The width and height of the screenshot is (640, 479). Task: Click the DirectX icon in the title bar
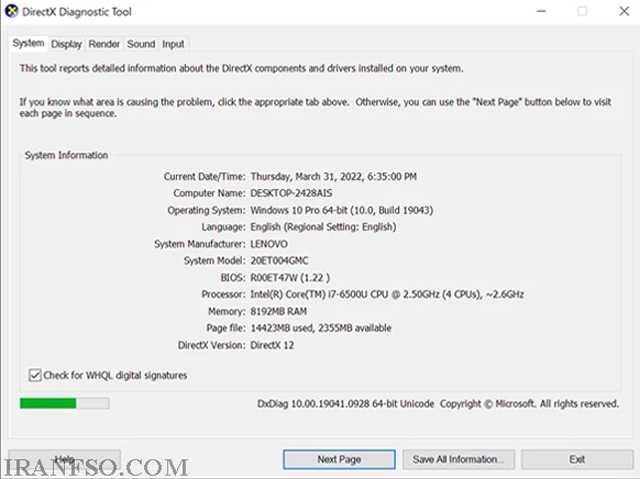click(11, 11)
